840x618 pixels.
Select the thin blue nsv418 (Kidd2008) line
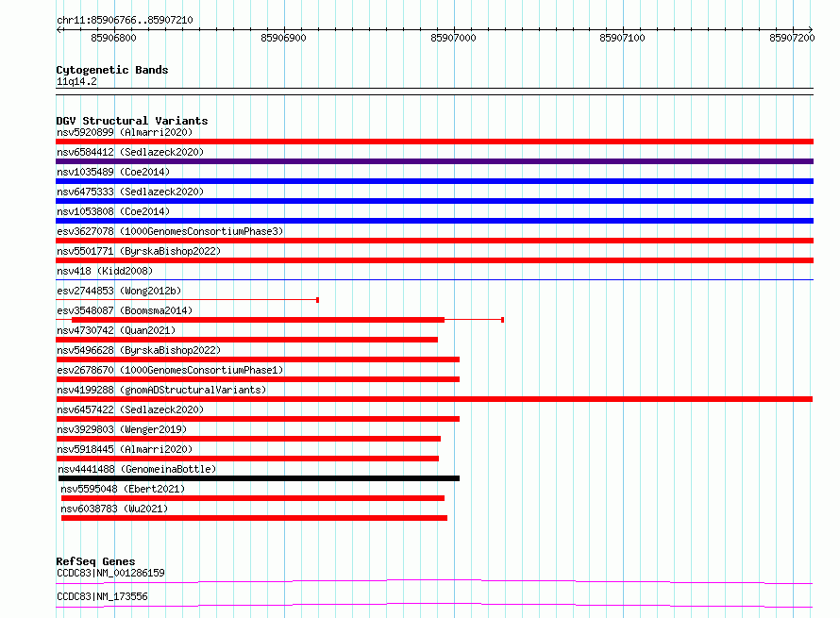(434, 280)
